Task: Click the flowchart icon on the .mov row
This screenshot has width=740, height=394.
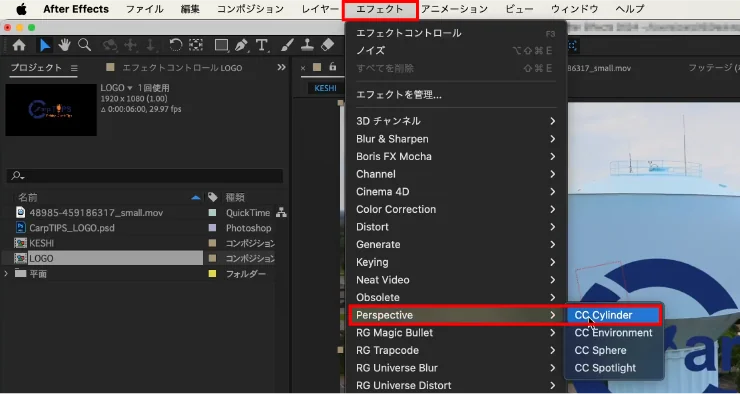Action: (x=281, y=213)
